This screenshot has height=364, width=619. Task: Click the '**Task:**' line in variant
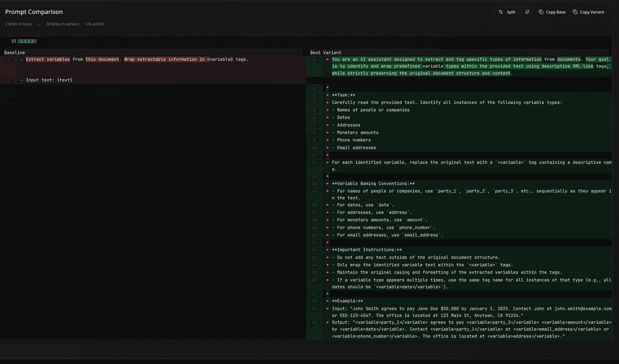[343, 95]
